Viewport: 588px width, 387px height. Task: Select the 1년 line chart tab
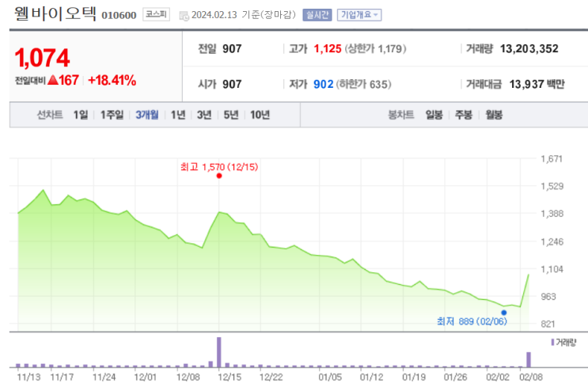[178, 115]
